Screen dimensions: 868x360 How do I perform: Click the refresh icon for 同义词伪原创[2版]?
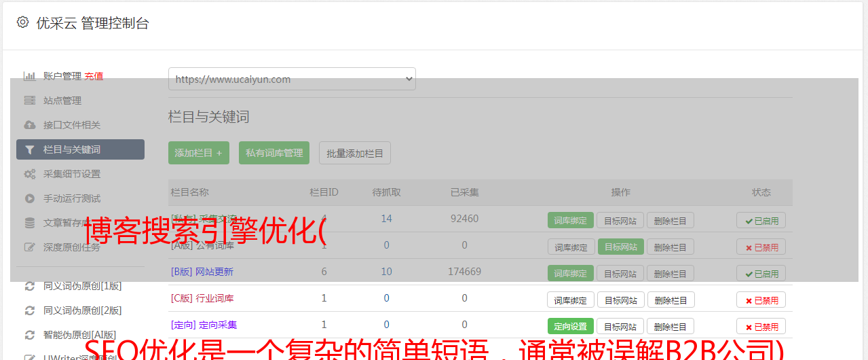click(x=29, y=310)
